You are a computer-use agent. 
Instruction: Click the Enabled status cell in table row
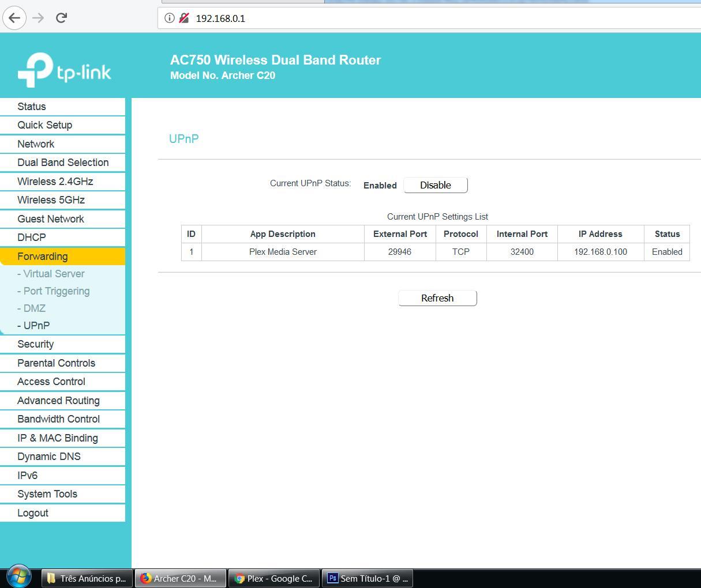[x=667, y=252]
